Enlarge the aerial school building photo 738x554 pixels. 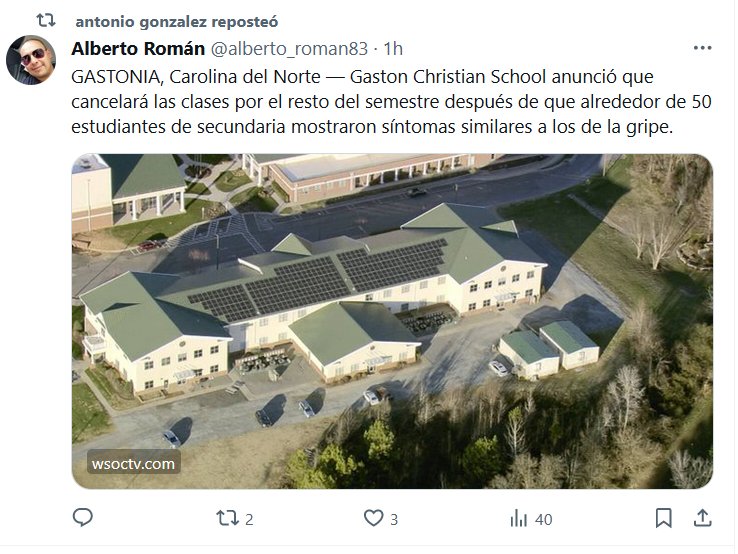[x=392, y=320]
